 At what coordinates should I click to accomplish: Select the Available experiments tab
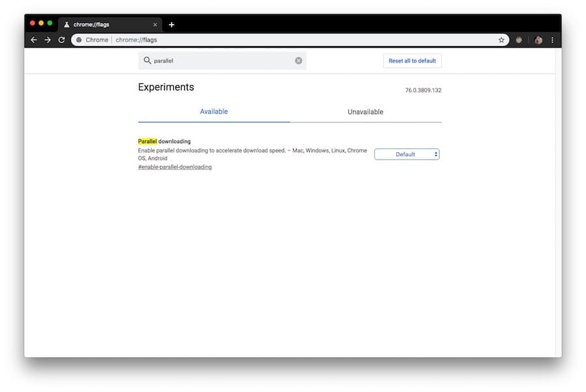click(x=214, y=111)
